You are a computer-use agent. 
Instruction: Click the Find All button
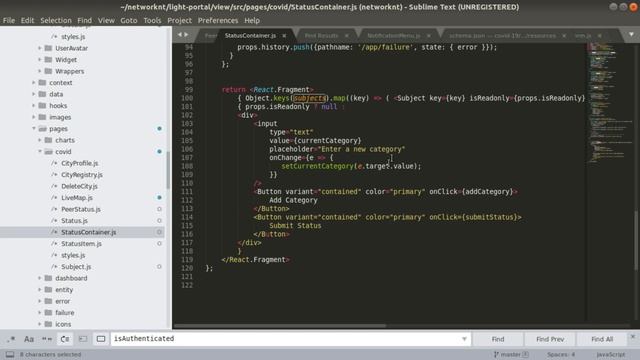tap(602, 339)
